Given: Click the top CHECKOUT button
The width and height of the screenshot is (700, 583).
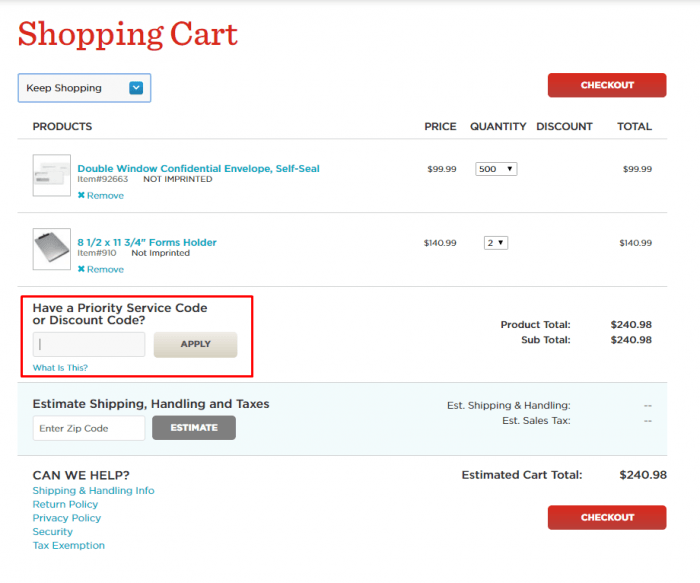Looking at the screenshot, I should coord(607,85).
